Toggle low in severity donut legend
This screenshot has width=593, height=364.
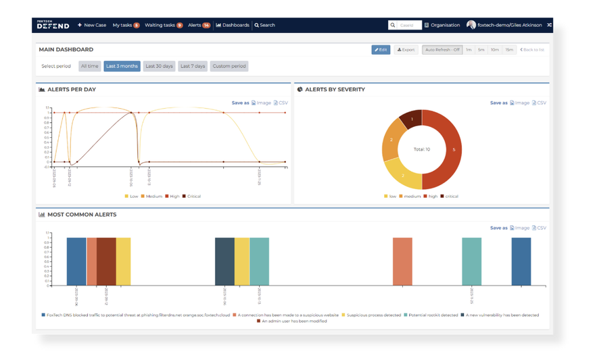tap(390, 197)
